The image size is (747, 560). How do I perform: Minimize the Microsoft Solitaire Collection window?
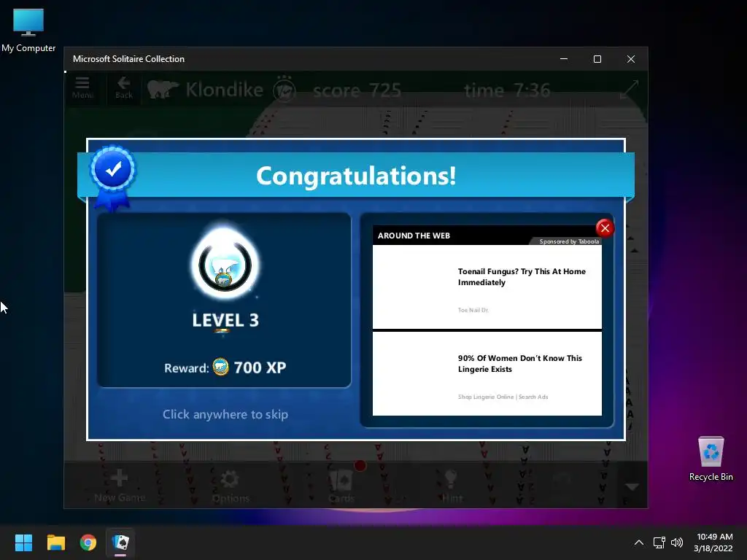click(x=564, y=59)
